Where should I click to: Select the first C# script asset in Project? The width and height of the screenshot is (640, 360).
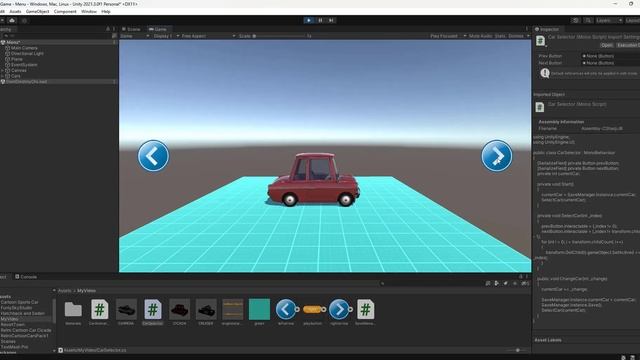coord(99,309)
